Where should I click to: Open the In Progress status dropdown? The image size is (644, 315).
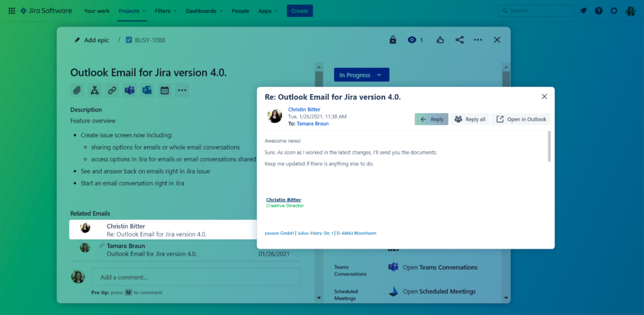[362, 75]
